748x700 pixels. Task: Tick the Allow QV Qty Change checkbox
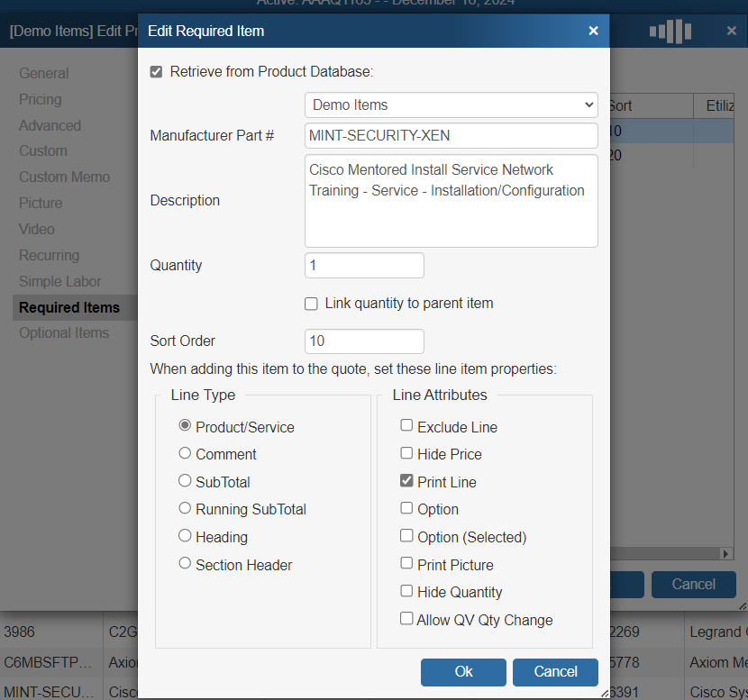(406, 619)
